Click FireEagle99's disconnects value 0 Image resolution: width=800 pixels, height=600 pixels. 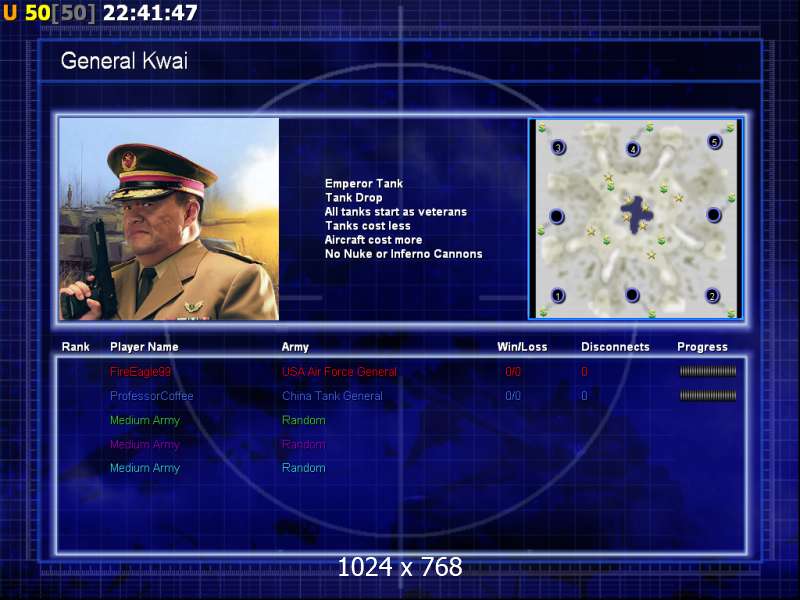[x=584, y=371]
